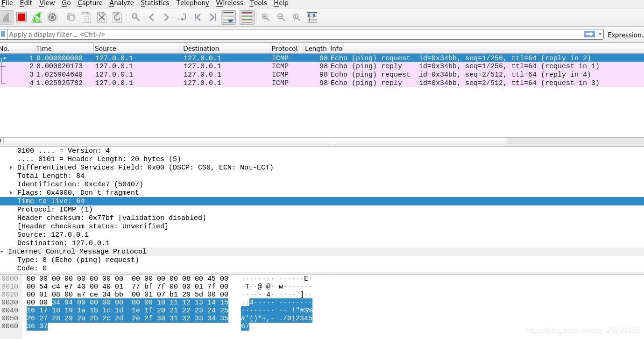Expand the Flags: 0x4000 node
The height and width of the screenshot is (339, 644).
[11, 193]
